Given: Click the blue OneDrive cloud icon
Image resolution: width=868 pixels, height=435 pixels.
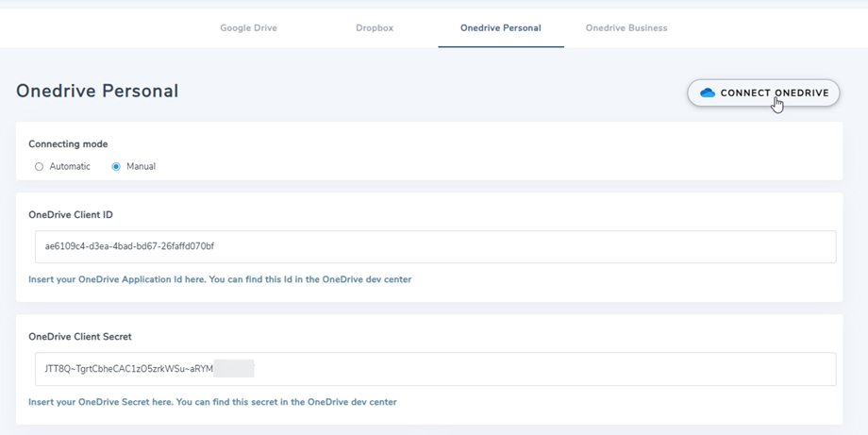Looking at the screenshot, I should pos(708,92).
